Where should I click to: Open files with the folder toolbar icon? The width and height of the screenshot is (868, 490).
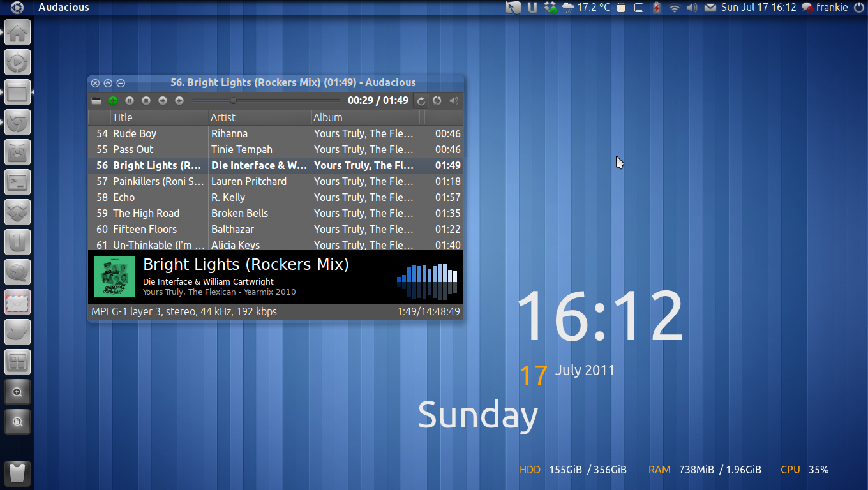(96, 100)
